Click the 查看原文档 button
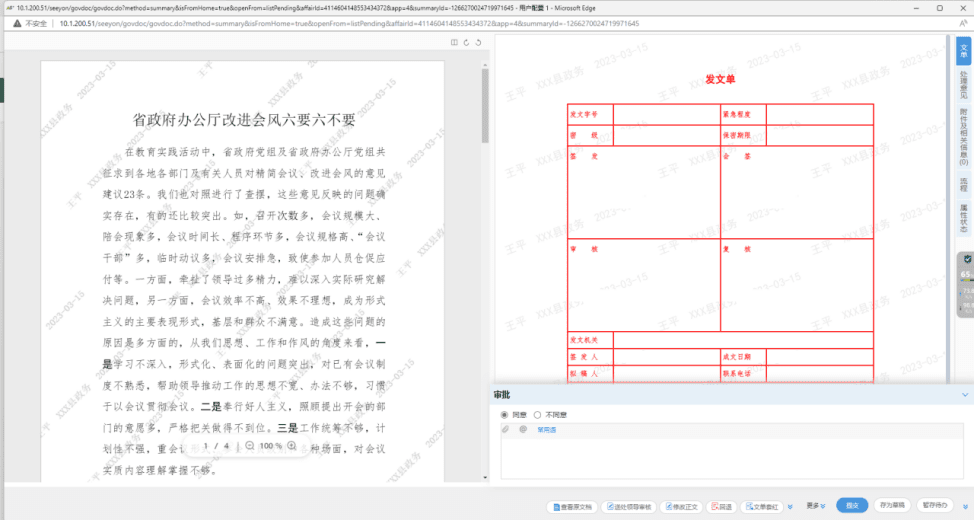The image size is (975, 520). point(572,507)
